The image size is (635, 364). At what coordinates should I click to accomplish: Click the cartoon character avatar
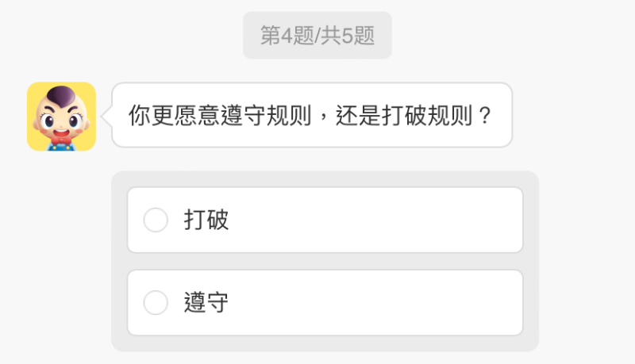[61, 116]
